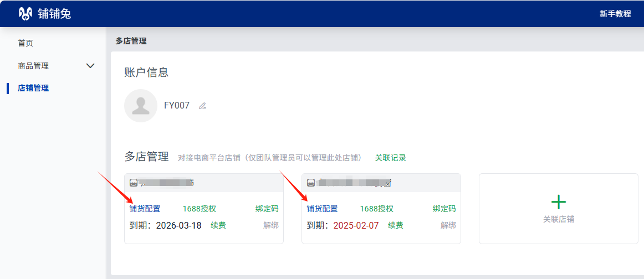The image size is (644, 279).
Task: Open 铺货配置 for store expiring 2025-02-07
Action: tap(322, 209)
